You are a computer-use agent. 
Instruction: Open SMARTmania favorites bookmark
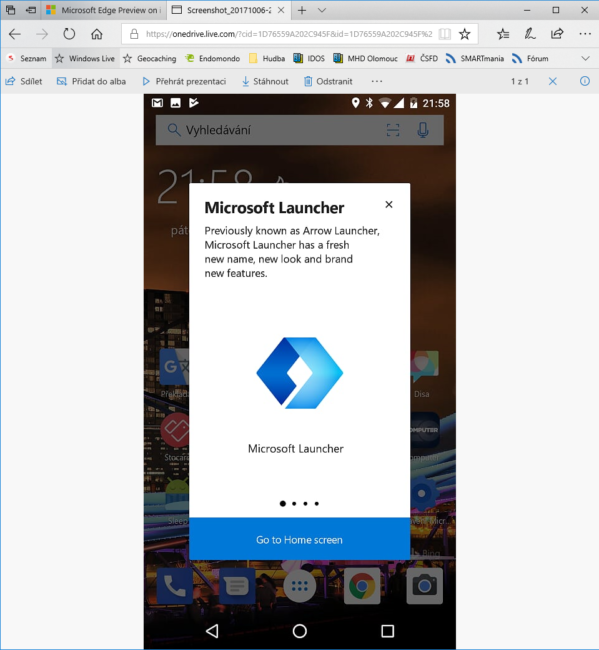point(475,58)
